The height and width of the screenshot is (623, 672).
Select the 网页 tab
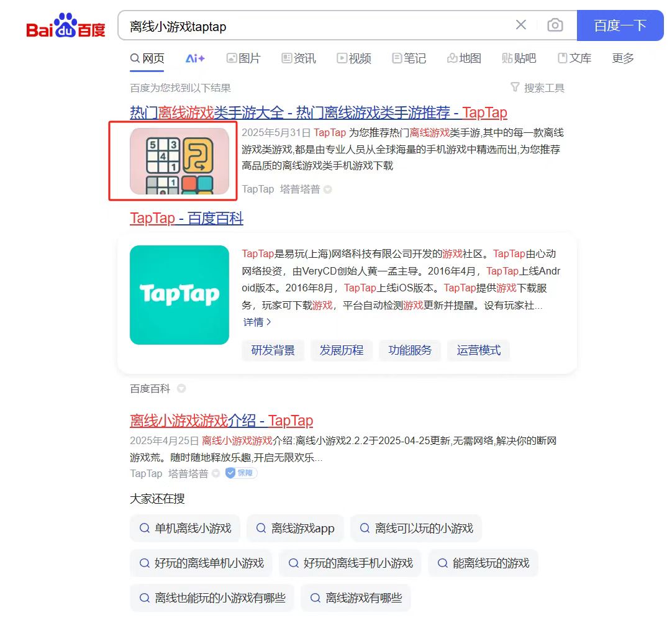tap(147, 58)
